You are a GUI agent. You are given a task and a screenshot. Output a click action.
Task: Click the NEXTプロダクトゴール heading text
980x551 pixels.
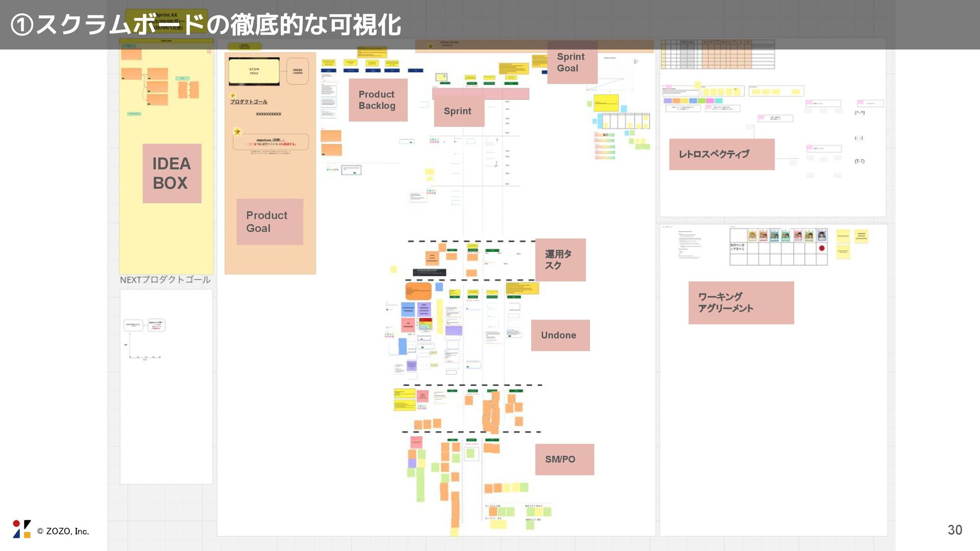[x=165, y=280]
